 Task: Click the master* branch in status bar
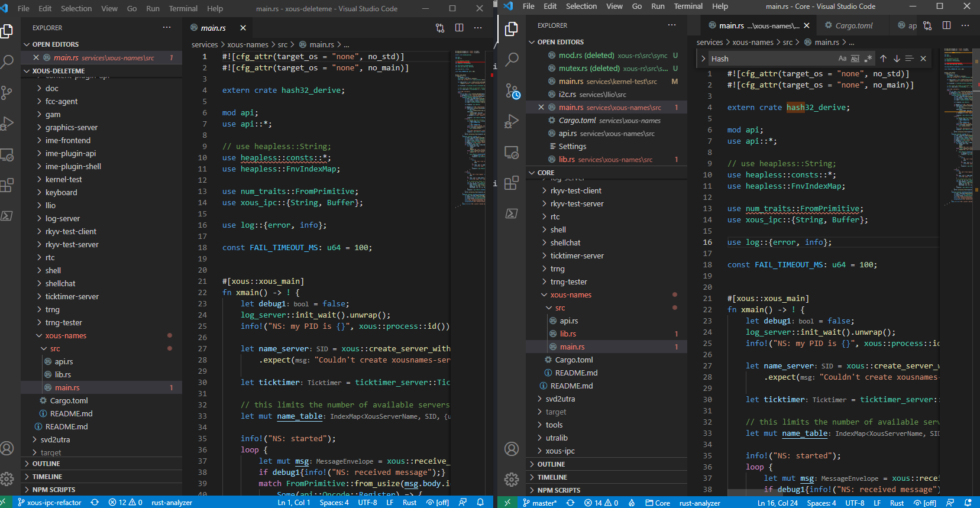point(540,503)
